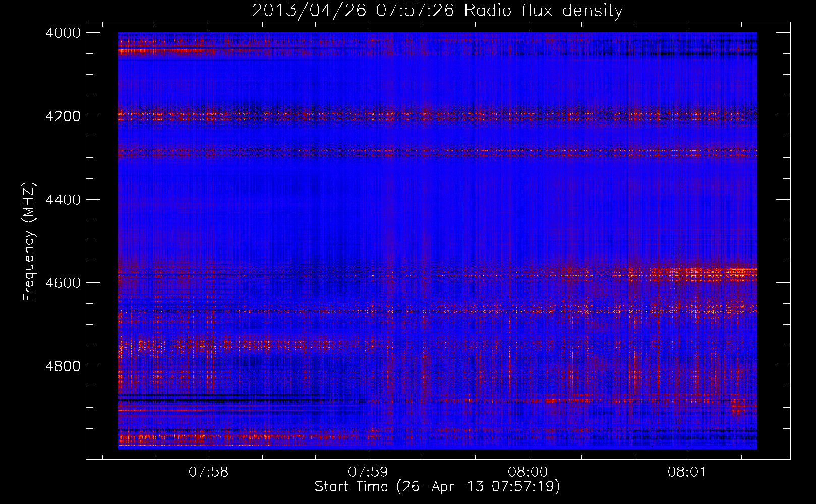Click the 4400 frequency axis label
Image resolution: width=816 pixels, height=504 pixels.
[63, 200]
